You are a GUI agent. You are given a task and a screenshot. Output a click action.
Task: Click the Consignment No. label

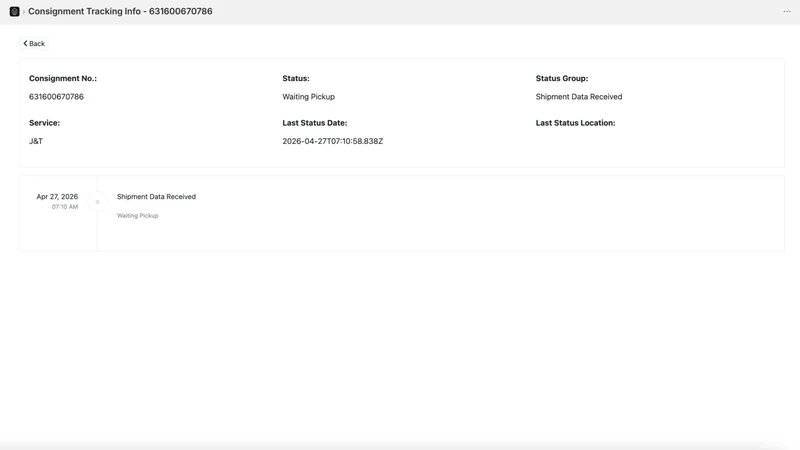click(x=63, y=78)
